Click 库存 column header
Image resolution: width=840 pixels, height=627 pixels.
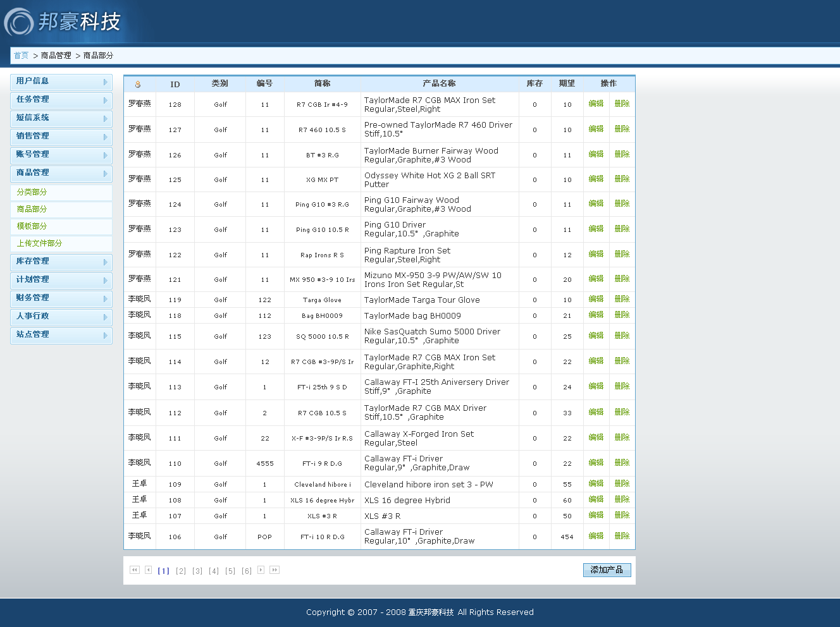534,83
